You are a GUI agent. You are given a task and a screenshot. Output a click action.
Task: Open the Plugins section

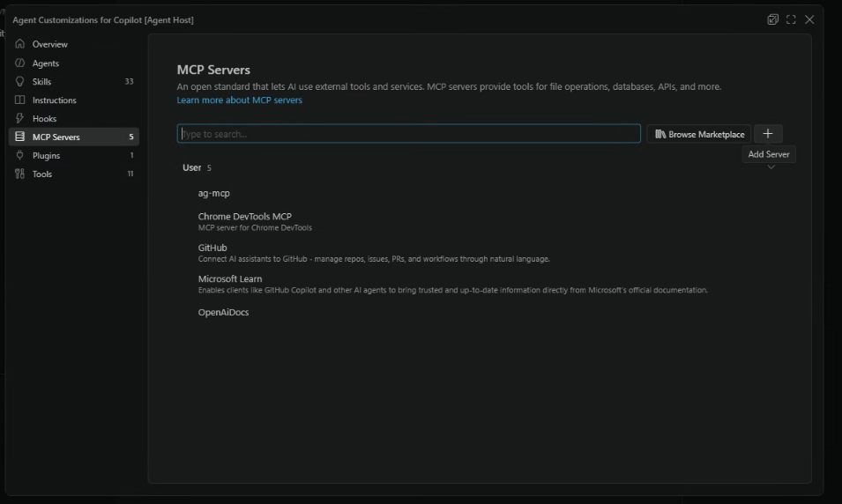pyautogui.click(x=74, y=155)
